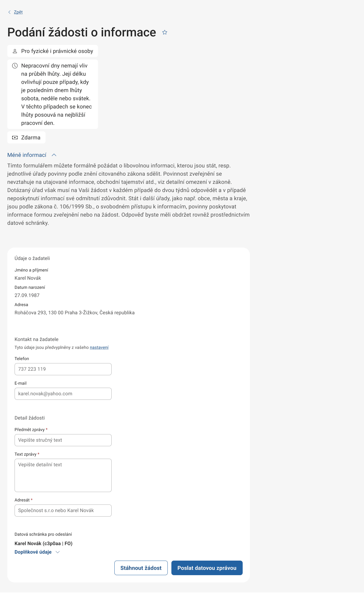Focus the E-mail input field
This screenshot has width=364, height=597.
pyautogui.click(x=63, y=394)
